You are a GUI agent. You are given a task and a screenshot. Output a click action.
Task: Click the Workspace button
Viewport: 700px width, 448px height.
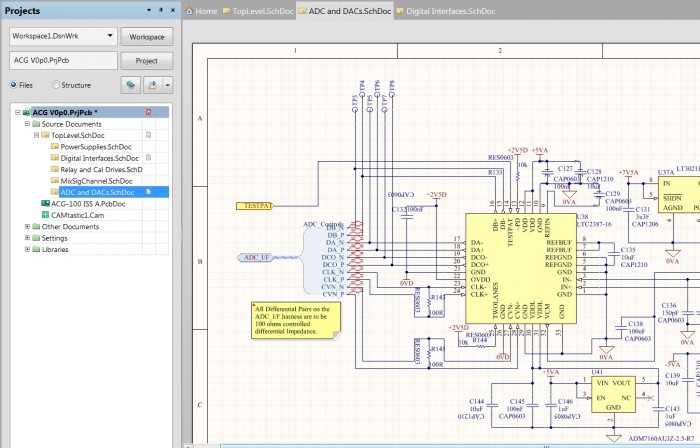[x=146, y=36]
